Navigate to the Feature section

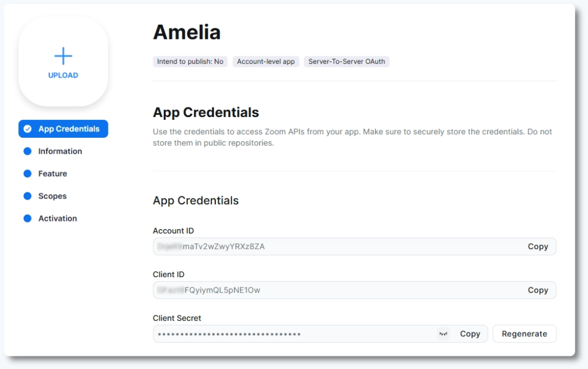click(52, 174)
